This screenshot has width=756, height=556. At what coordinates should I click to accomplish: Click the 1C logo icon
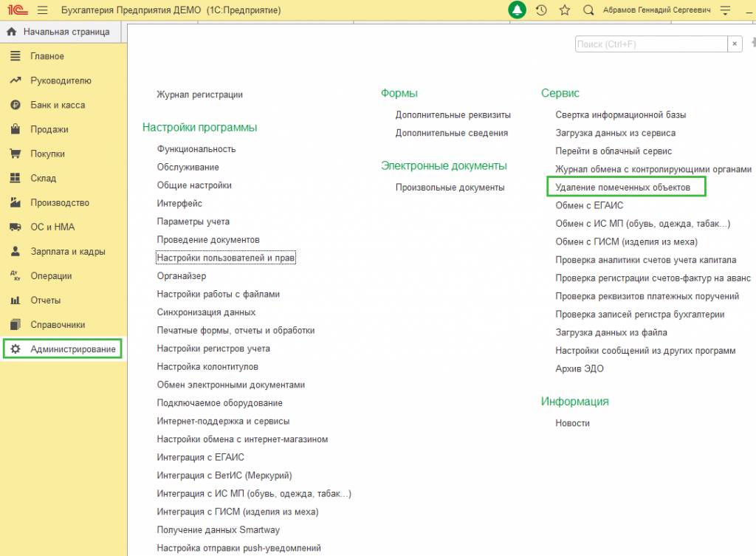click(x=18, y=10)
